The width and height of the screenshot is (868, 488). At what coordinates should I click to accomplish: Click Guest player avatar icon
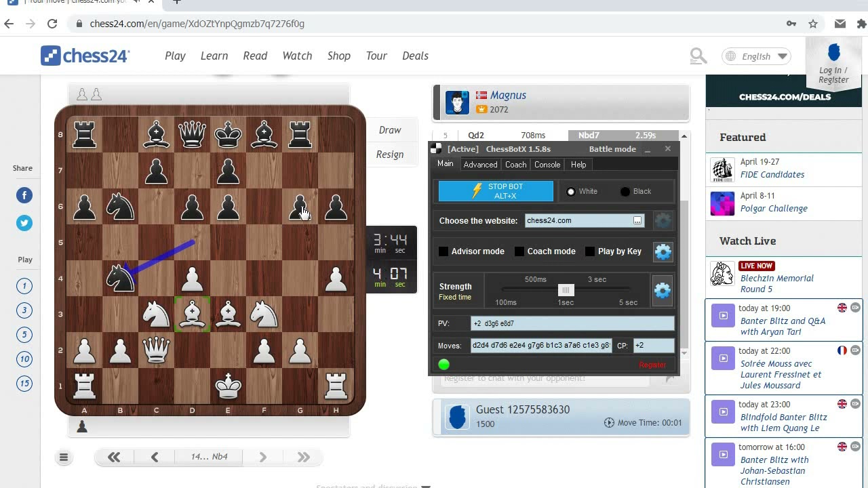point(458,415)
